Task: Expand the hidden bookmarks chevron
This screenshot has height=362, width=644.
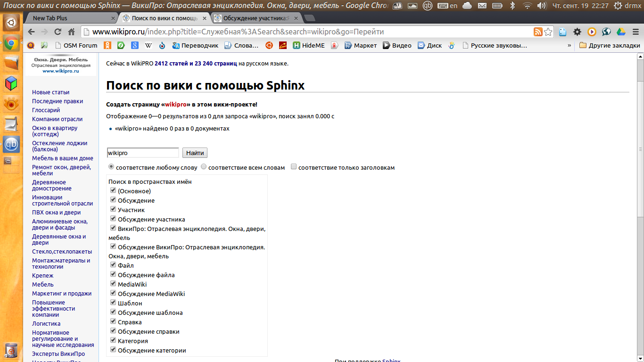Action: 570,45
